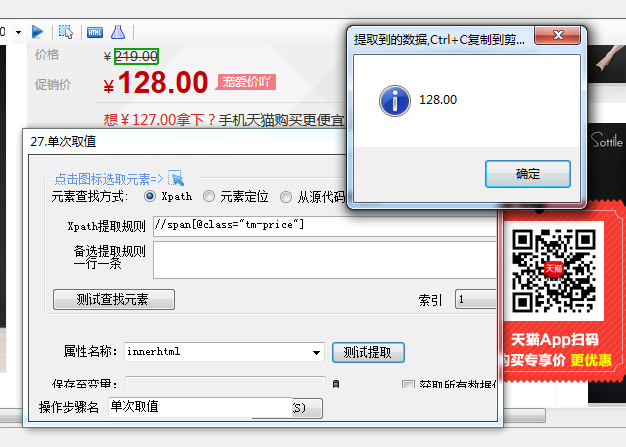Screen dimensions: 626x447
Task: Select the Xpath radio button
Action: 150,196
